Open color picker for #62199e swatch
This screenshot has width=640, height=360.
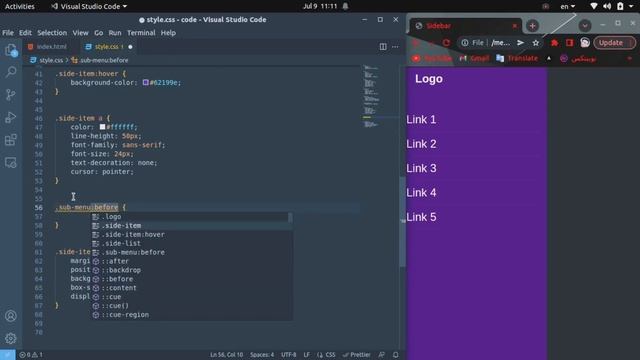pyautogui.click(x=145, y=82)
